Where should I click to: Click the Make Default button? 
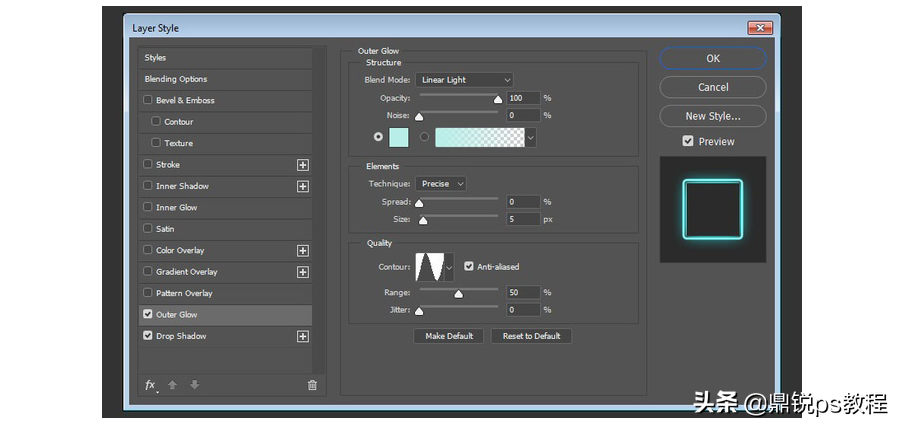tap(449, 336)
